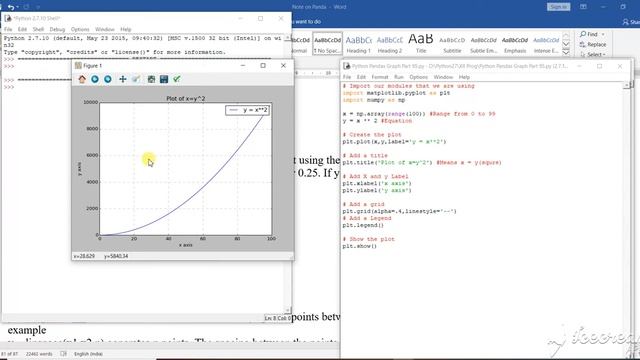
Task: Apply the Heading 1 style in Word
Action: click(x=358, y=44)
